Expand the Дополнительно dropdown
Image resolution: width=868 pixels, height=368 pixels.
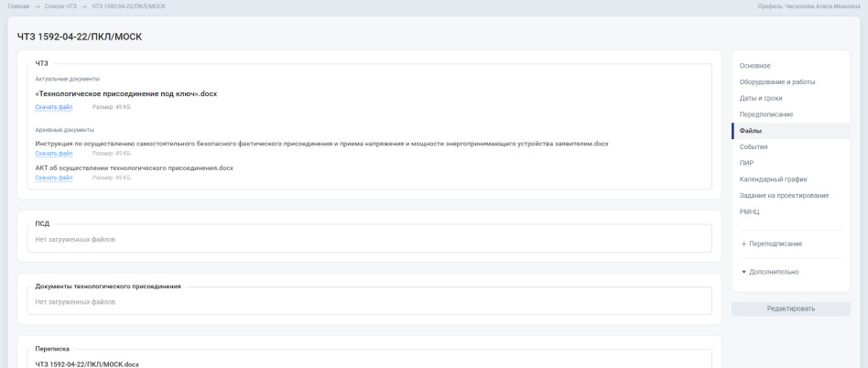(x=769, y=272)
